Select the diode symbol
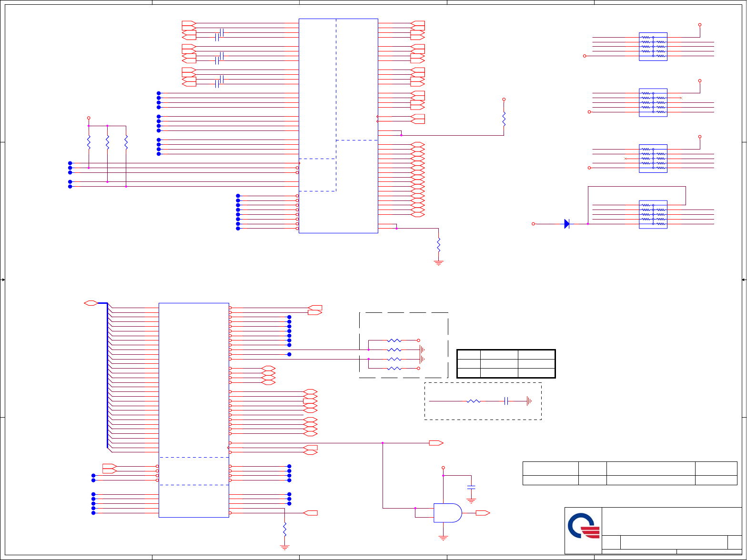Image resolution: width=747 pixels, height=560 pixels. coord(567,224)
